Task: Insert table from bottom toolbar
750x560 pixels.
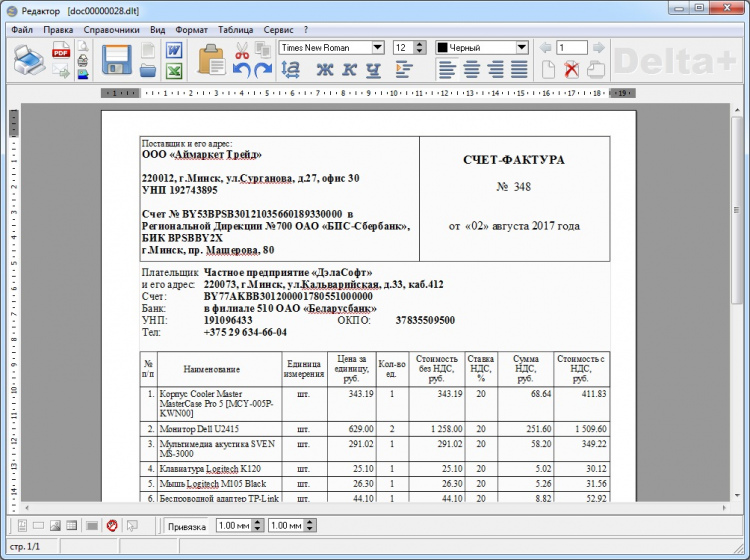Action: (x=71, y=526)
